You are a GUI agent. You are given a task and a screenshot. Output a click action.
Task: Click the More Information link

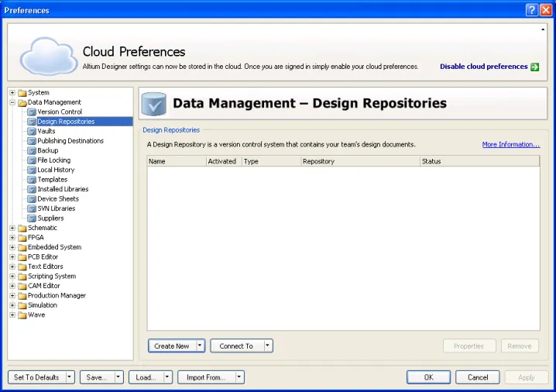[510, 145]
